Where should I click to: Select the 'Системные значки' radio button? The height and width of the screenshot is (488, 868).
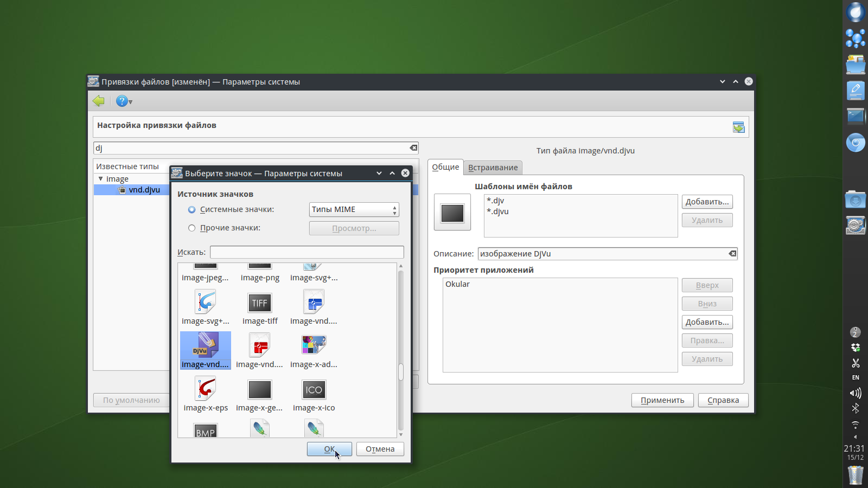pos(192,210)
